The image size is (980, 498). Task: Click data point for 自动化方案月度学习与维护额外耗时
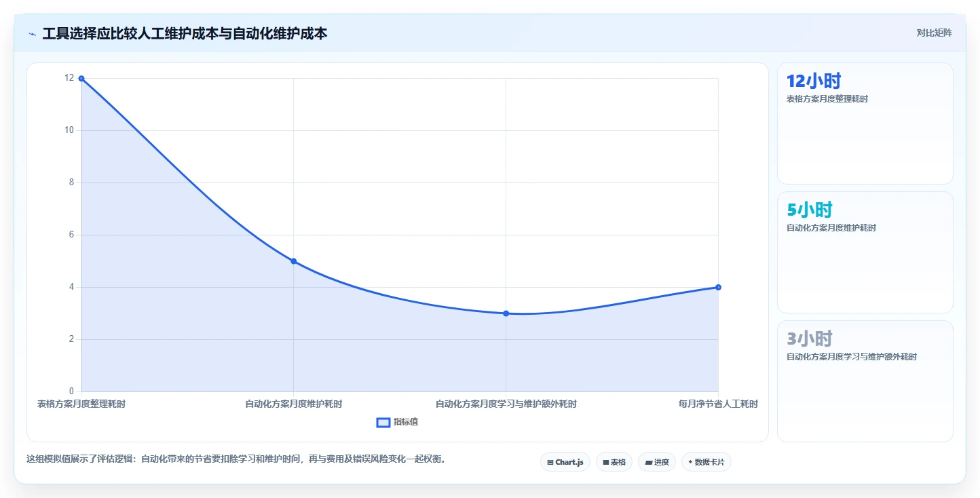pos(506,313)
